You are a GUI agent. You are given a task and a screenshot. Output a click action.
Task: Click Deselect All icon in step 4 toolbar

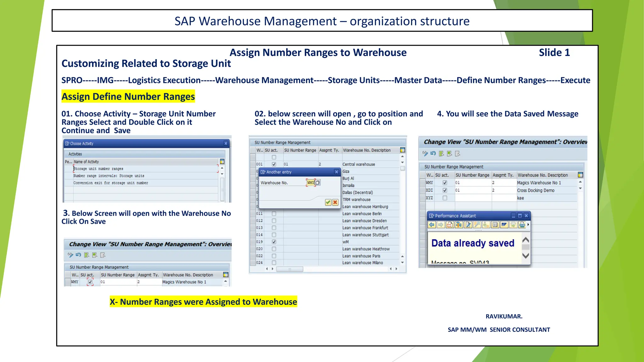(x=458, y=153)
